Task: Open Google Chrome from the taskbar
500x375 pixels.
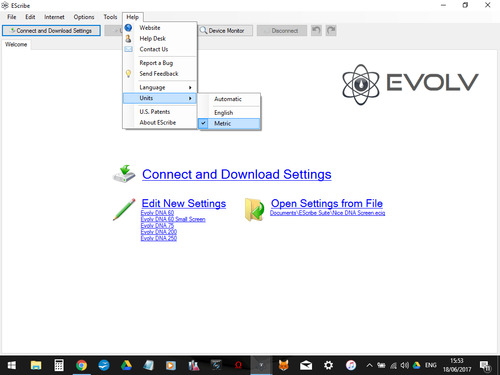Action: pyautogui.click(x=81, y=365)
